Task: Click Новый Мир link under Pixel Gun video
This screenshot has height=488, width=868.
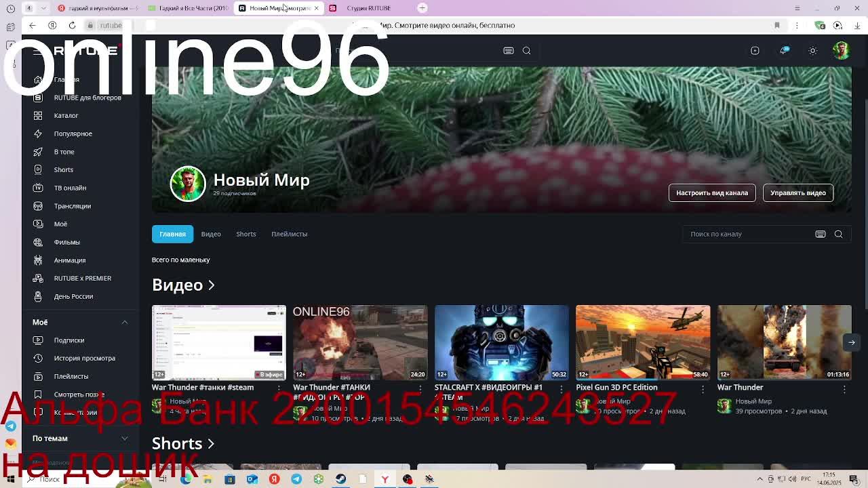Action: (612, 401)
